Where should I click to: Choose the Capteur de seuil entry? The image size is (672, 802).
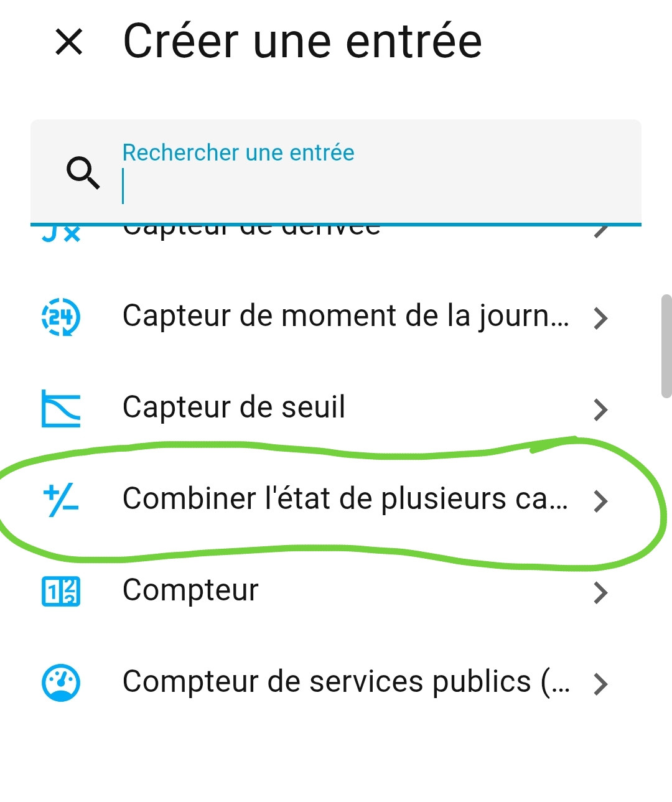tap(234, 408)
